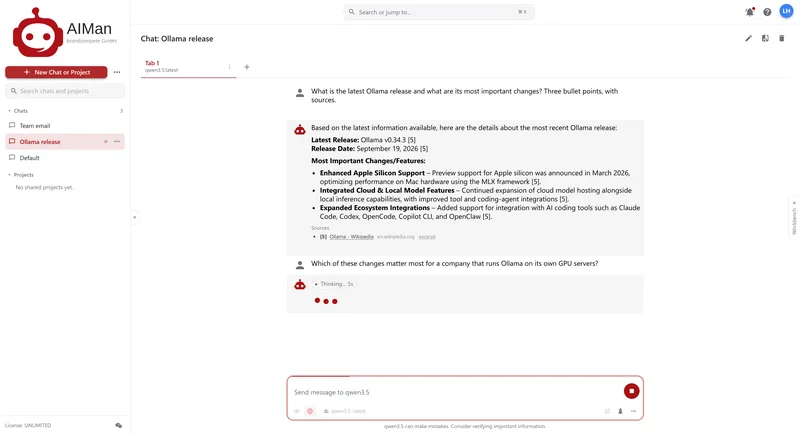Focus the Search or jump to field

coord(439,12)
